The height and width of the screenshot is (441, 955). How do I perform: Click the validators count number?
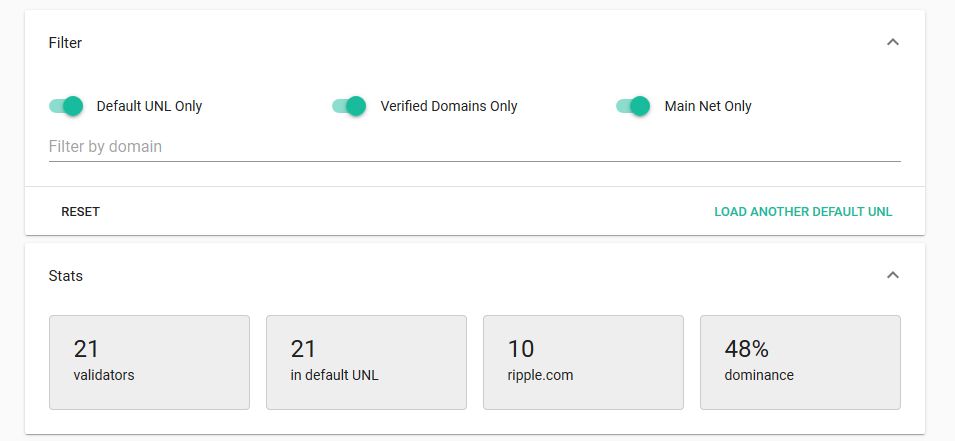(86, 349)
